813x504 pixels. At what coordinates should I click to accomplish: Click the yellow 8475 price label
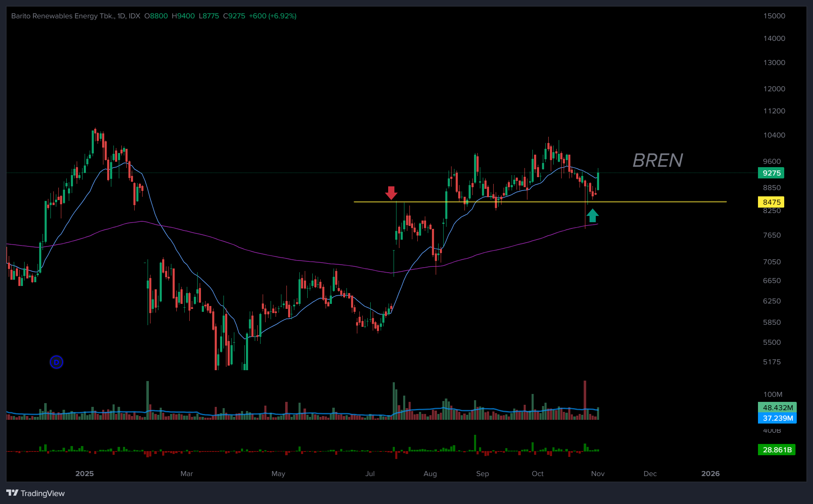tap(771, 202)
